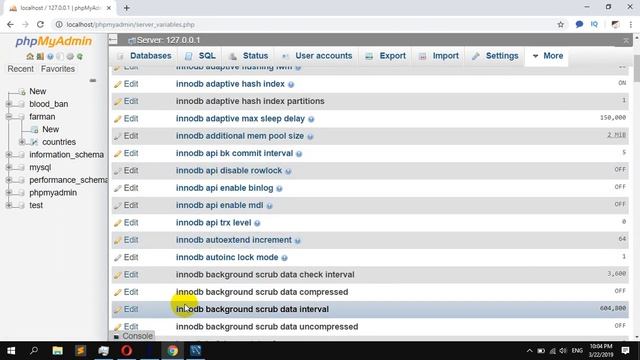The width and height of the screenshot is (640, 360).
Task: Open the Settings tab
Action: pos(495,56)
